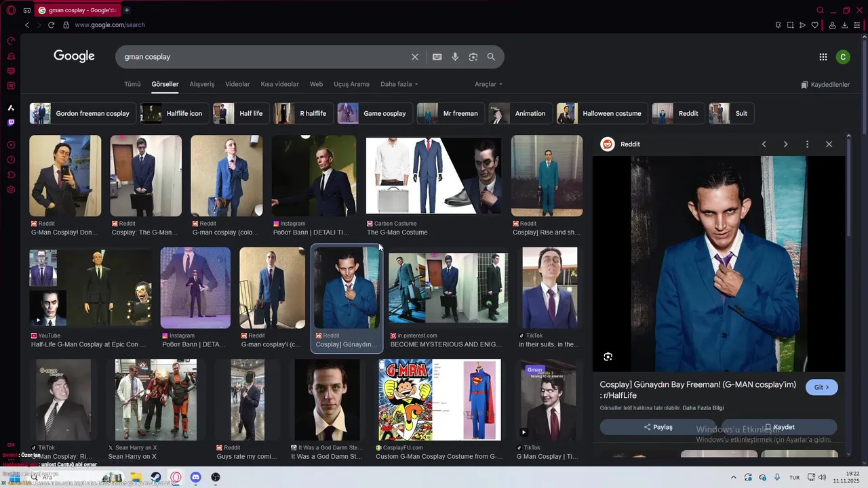
Task: Open The G-Man Costume image from Carbon Costume
Action: point(433,176)
